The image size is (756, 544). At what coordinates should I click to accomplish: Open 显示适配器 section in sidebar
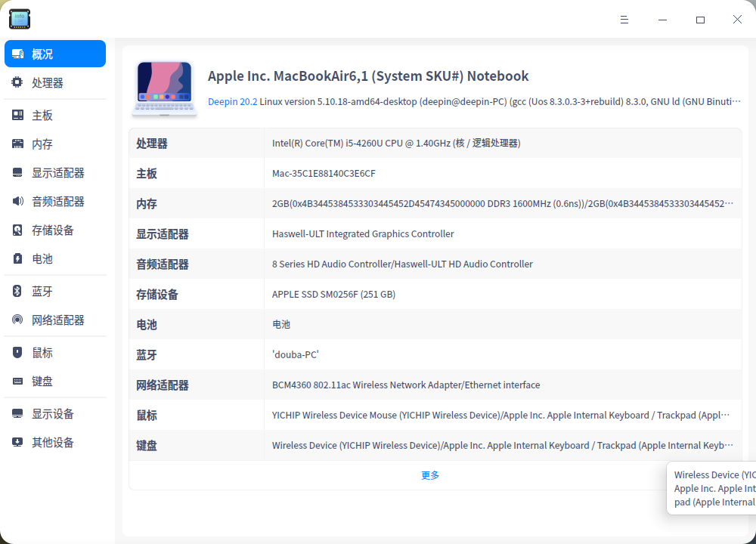55,172
